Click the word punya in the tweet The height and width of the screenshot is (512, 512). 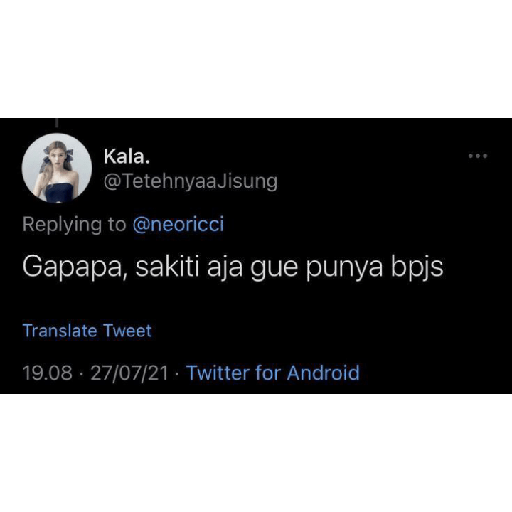(344, 269)
